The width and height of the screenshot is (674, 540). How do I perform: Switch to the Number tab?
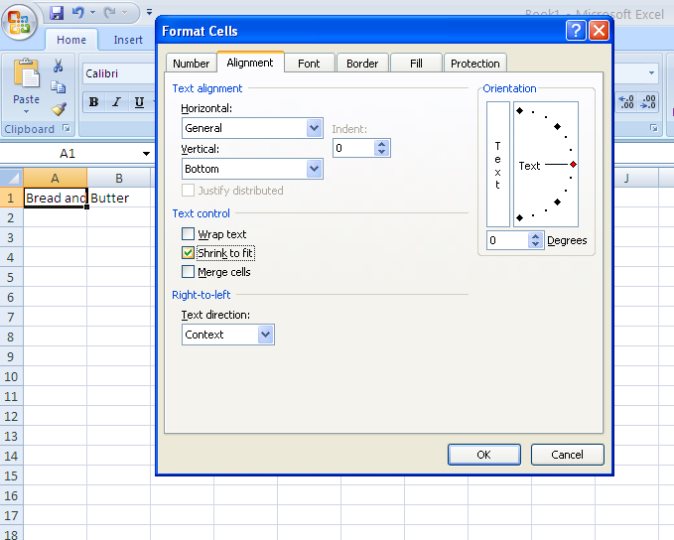[191, 63]
